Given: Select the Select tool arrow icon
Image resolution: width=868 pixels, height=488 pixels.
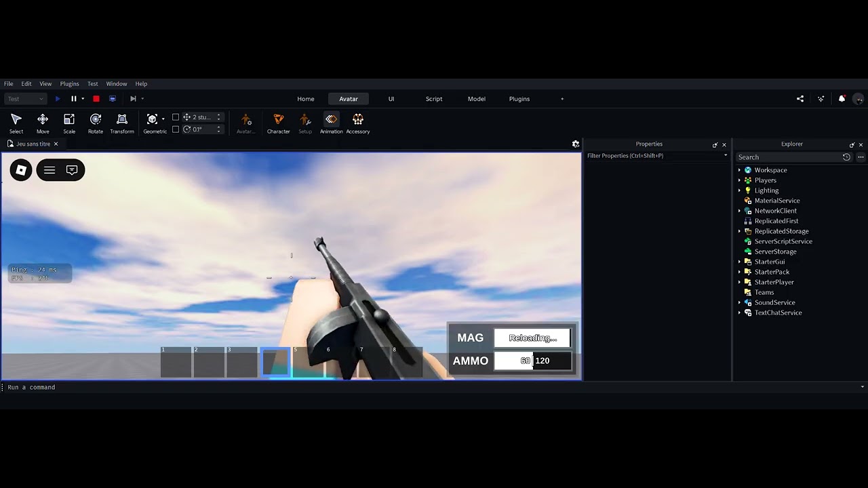Looking at the screenshot, I should 16,119.
